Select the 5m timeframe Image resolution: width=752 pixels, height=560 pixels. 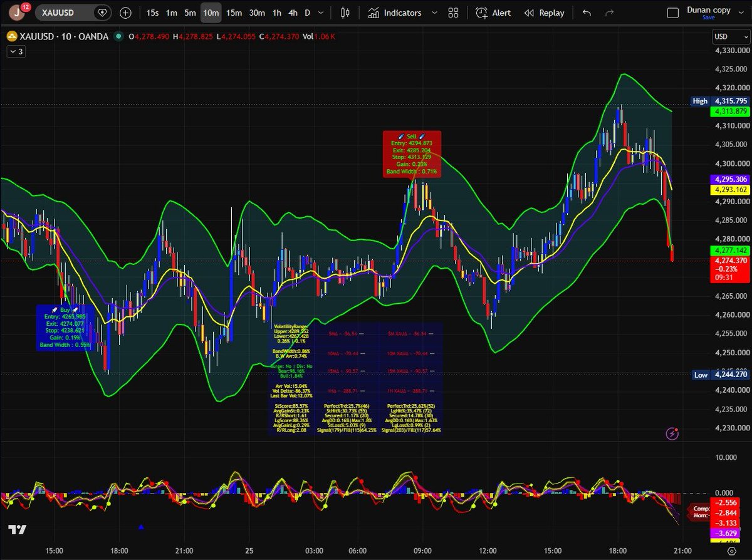(190, 13)
